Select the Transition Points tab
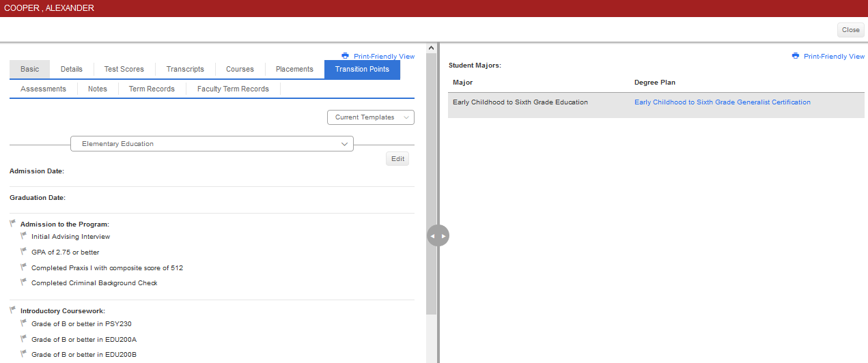The height and width of the screenshot is (363, 868). coord(362,69)
